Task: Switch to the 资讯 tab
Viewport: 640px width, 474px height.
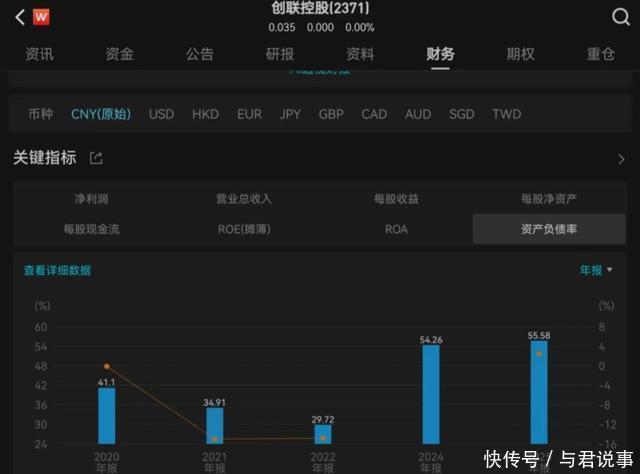Action: coord(40,54)
